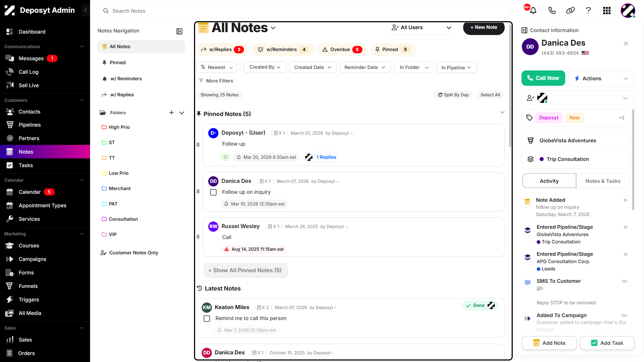Toggle the w/Replies filter chip

pos(223,50)
